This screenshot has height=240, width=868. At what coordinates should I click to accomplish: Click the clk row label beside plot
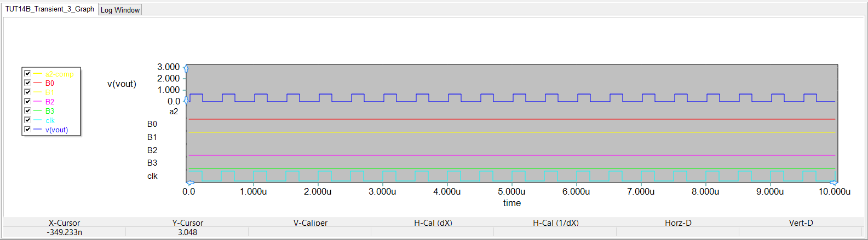(x=152, y=176)
